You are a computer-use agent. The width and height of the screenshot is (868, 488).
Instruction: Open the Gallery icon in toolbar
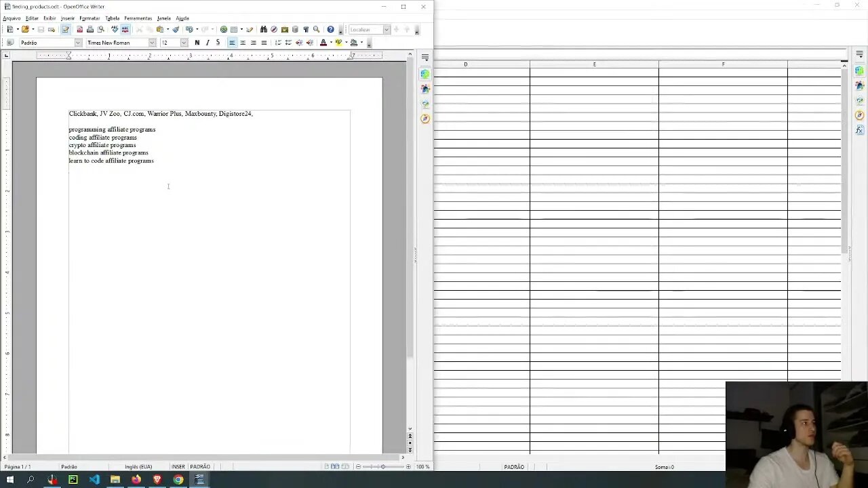pyautogui.click(x=285, y=29)
